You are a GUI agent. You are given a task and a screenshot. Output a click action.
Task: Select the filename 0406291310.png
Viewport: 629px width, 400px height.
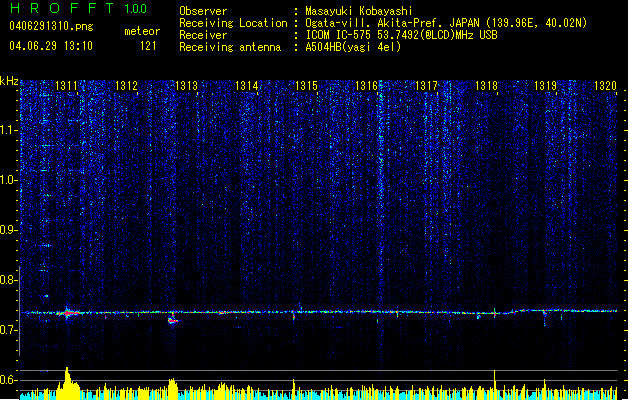click(51, 26)
